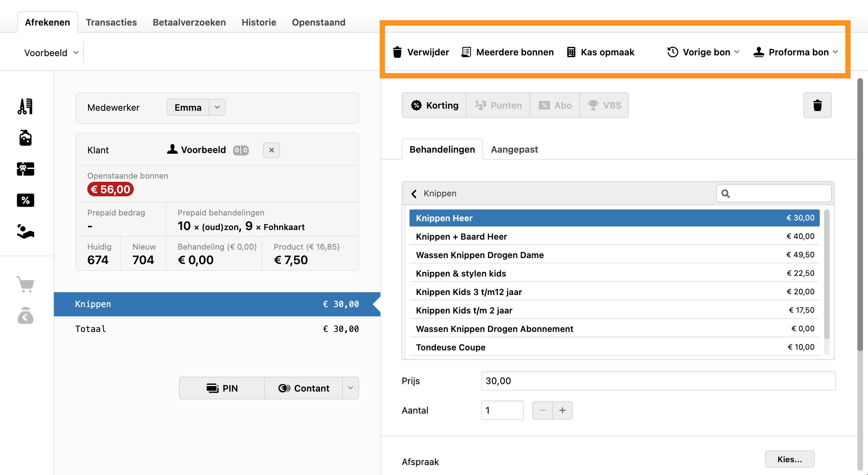Click the Kies... appointment button
The width and height of the screenshot is (868, 475).
tap(790, 459)
